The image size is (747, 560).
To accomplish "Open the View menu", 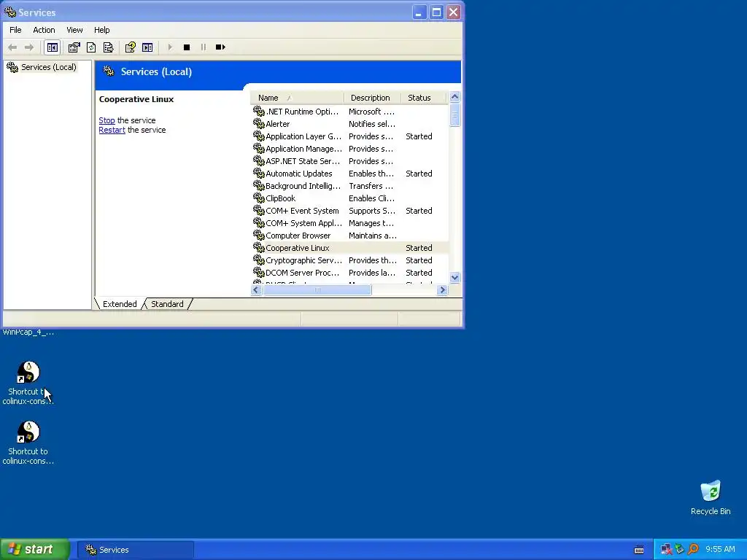I will click(74, 29).
